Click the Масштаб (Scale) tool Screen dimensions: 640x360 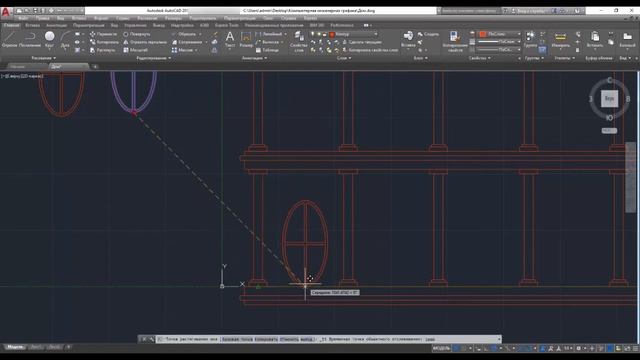tap(135, 50)
